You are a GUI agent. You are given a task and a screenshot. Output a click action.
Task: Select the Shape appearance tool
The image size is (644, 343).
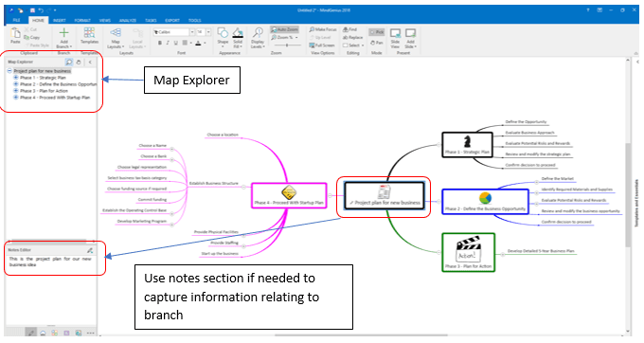click(223, 33)
